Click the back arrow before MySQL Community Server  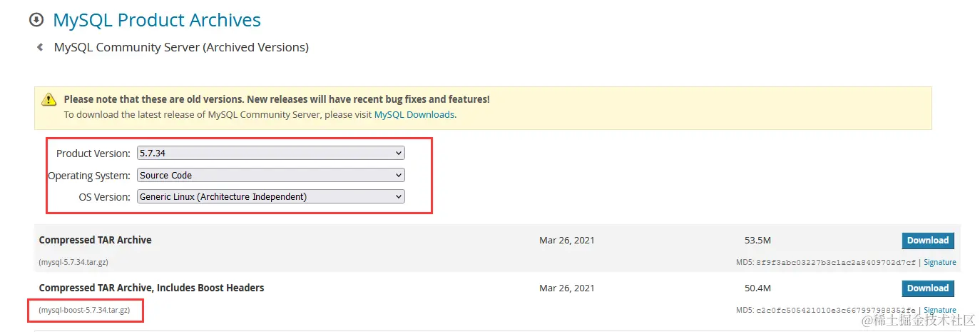pyautogui.click(x=40, y=47)
